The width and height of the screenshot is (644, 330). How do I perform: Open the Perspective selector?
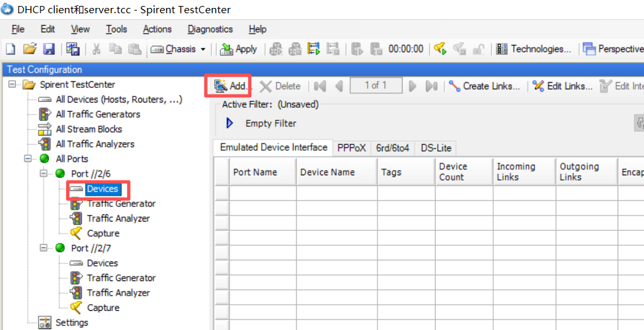(613, 50)
